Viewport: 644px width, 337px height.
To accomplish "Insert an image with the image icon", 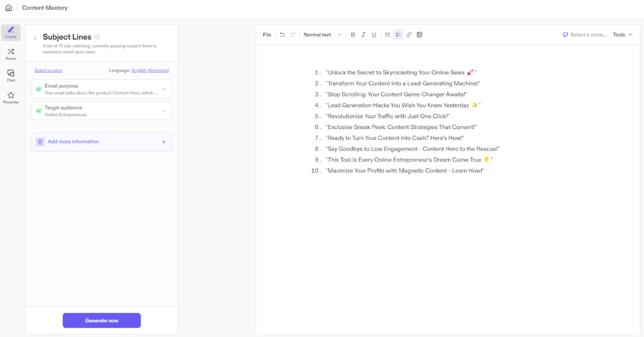I will pos(420,35).
